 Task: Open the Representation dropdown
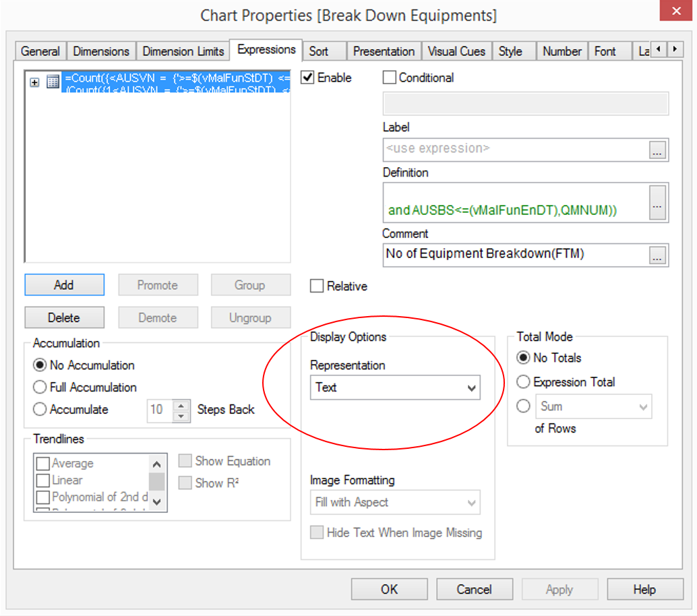click(x=395, y=388)
